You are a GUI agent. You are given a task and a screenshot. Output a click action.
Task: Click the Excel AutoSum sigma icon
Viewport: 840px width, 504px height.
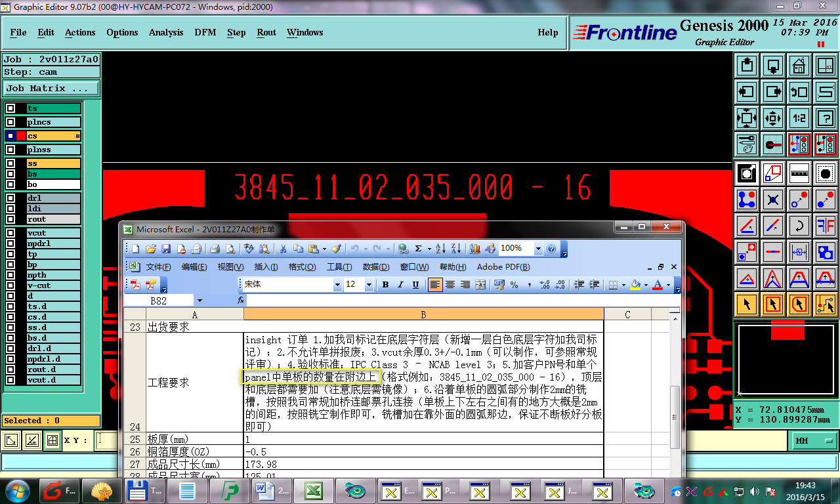point(419,249)
